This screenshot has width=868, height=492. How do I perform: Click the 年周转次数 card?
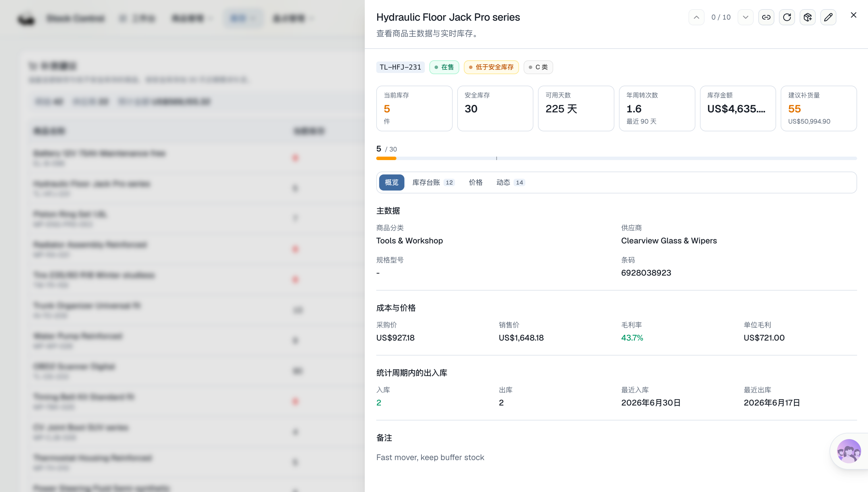click(x=657, y=108)
